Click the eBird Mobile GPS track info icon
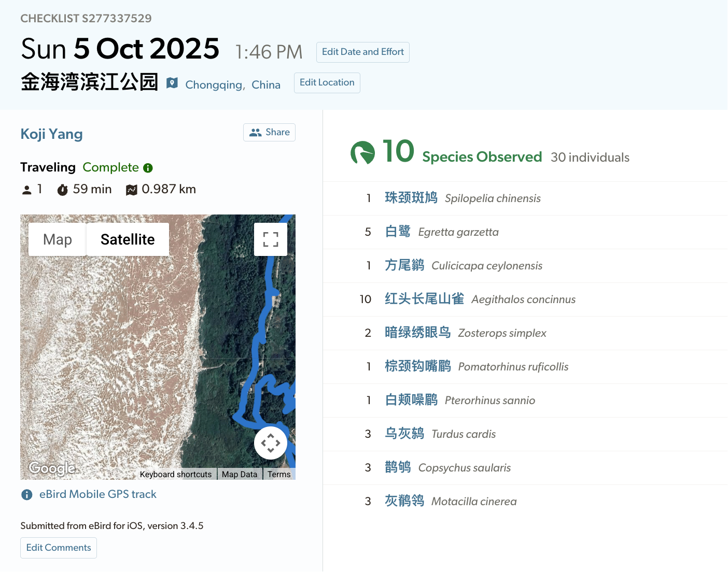Viewport: 728px width, 572px height. coord(27,495)
